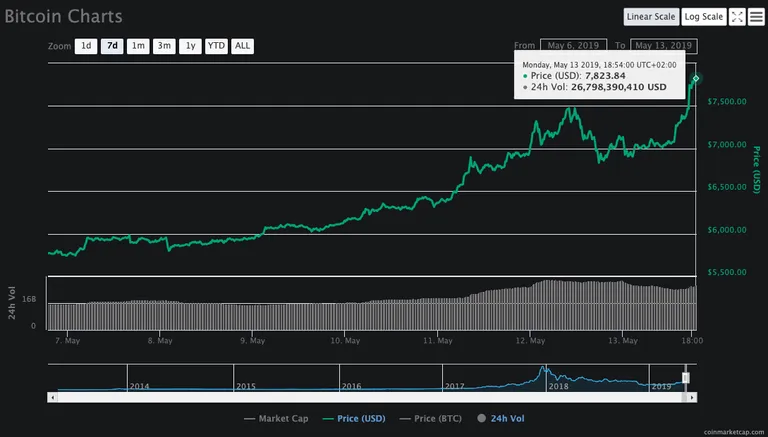
Task: Open the From date field
Action: click(x=574, y=46)
